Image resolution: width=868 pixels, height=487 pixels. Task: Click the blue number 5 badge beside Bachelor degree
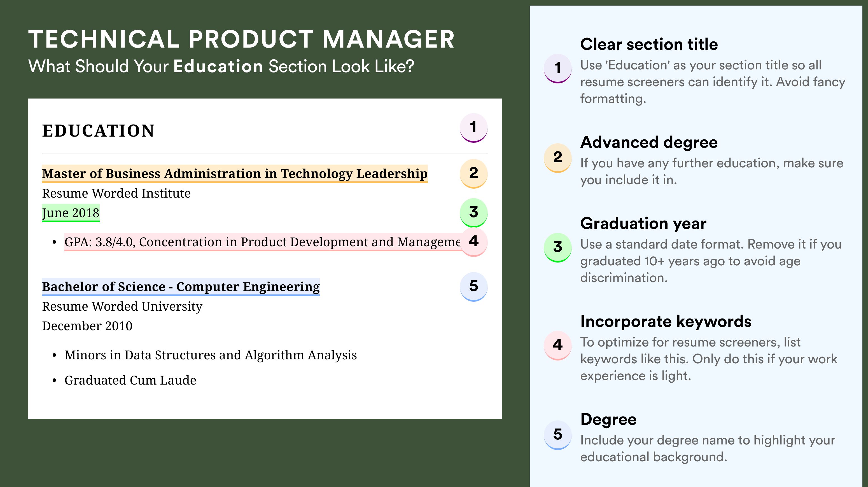[x=473, y=287]
